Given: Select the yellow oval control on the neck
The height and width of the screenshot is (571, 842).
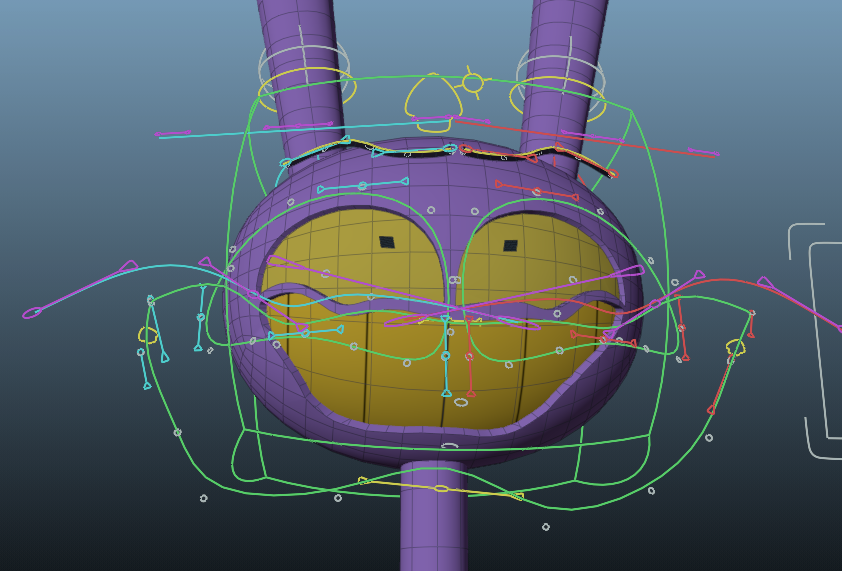Looking at the screenshot, I should (x=441, y=488).
